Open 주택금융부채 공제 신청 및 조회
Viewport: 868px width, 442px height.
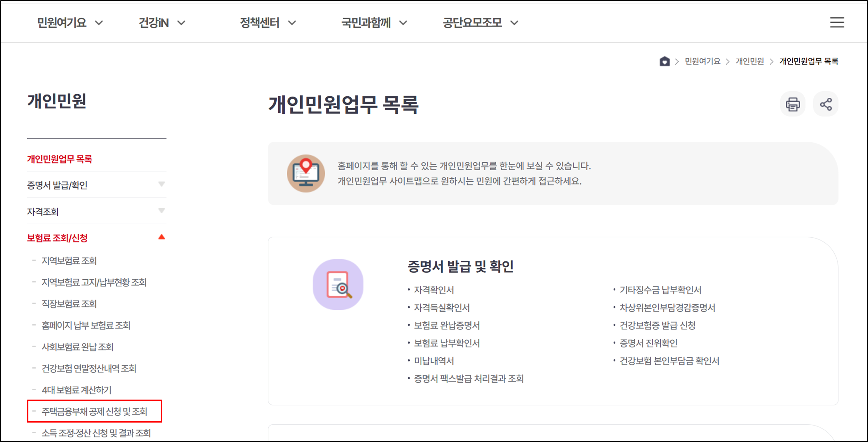click(x=94, y=411)
